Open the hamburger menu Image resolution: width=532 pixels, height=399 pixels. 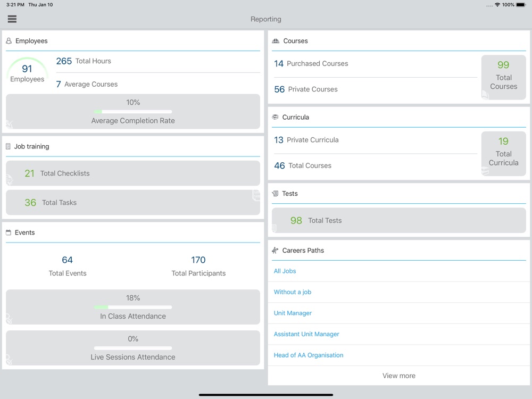click(12, 19)
